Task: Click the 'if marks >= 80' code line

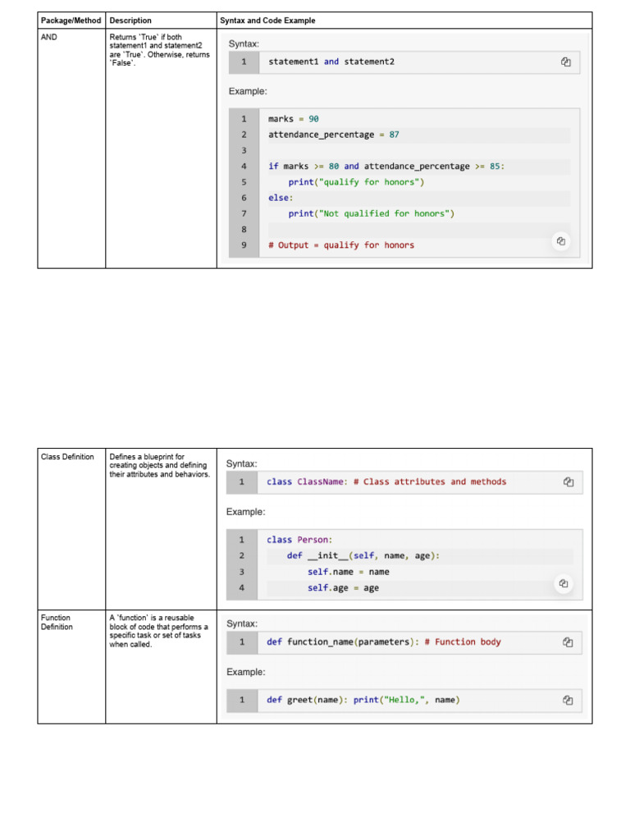Action: coord(386,167)
